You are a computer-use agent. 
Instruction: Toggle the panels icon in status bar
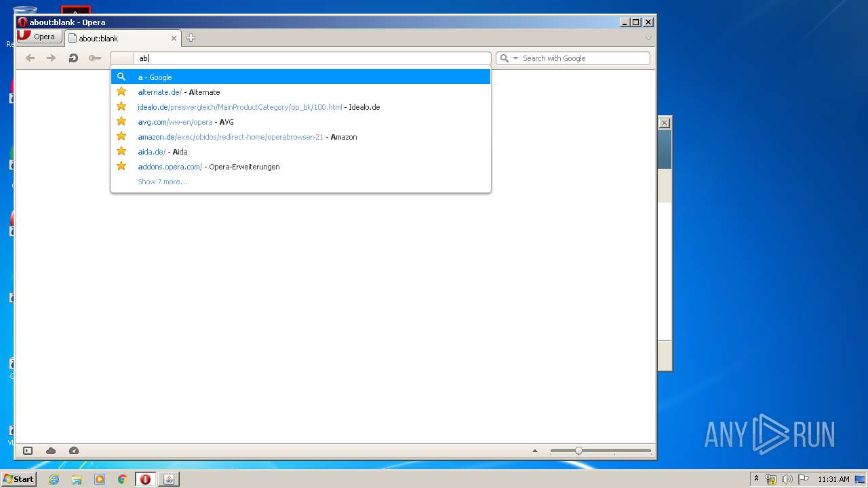point(28,451)
